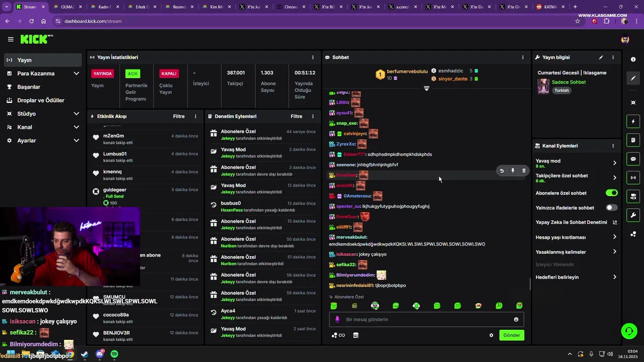Click the Gönder send button
The height and width of the screenshot is (362, 644).
(x=512, y=335)
